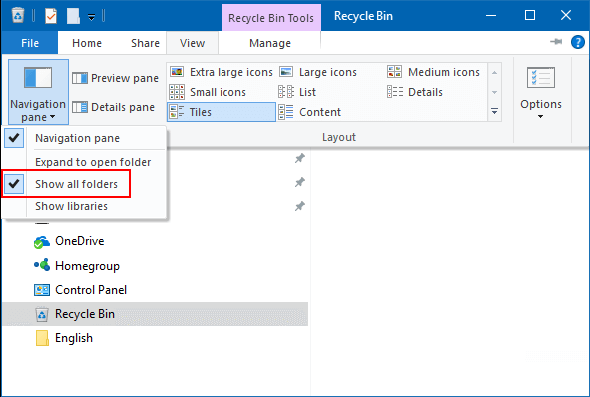The image size is (590, 397).
Task: Expand the layout gallery More arrow
Action: point(494,111)
